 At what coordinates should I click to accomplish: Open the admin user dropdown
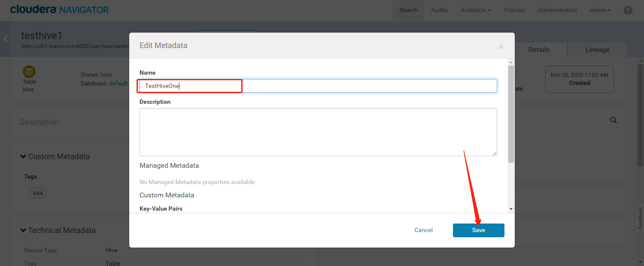point(600,10)
